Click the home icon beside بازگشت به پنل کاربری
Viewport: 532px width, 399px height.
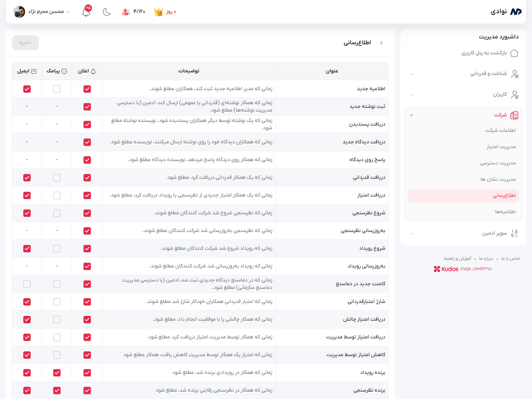pyautogui.click(x=515, y=53)
